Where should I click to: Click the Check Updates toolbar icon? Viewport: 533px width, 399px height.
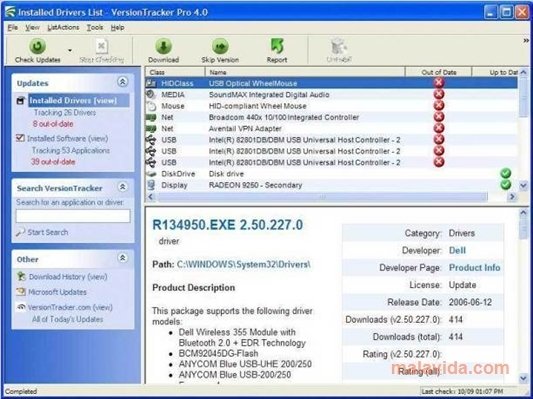point(37,46)
